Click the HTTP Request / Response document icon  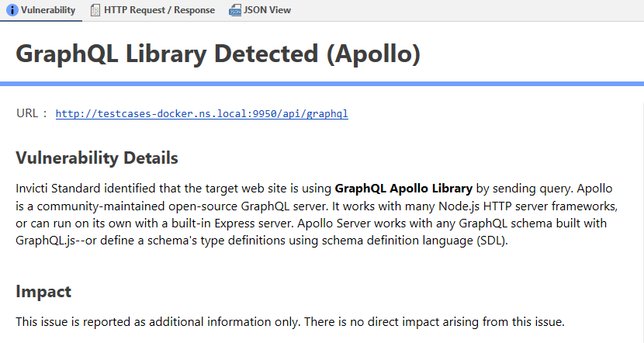(95, 10)
